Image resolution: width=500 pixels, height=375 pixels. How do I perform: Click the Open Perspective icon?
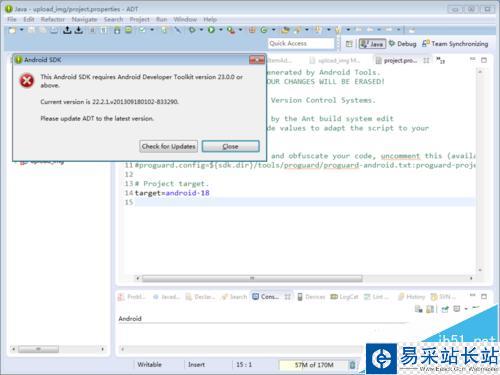click(x=349, y=44)
